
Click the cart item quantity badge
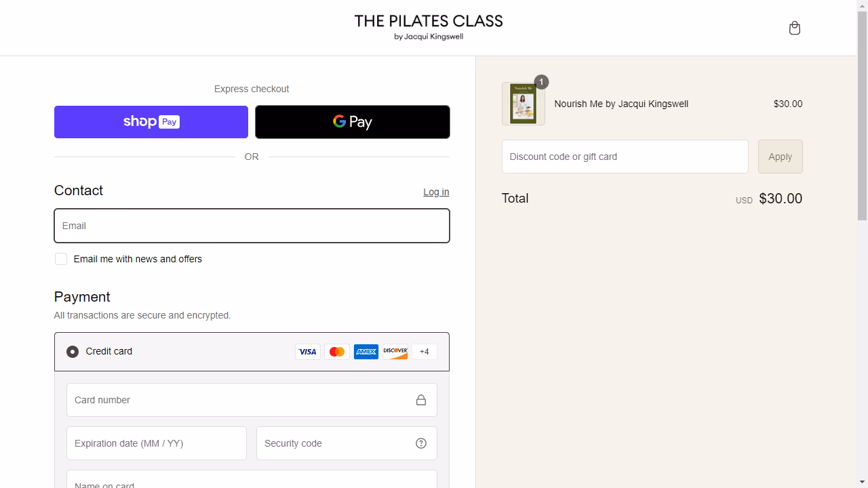[540, 82]
